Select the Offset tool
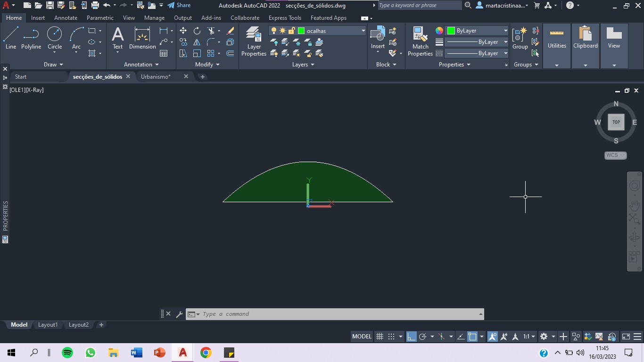The height and width of the screenshot is (362, 644). (230, 53)
